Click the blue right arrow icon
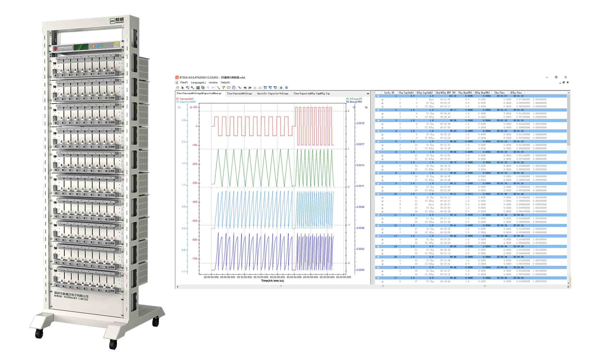Viewport: 592px width, 364px height. pyautogui.click(x=250, y=88)
